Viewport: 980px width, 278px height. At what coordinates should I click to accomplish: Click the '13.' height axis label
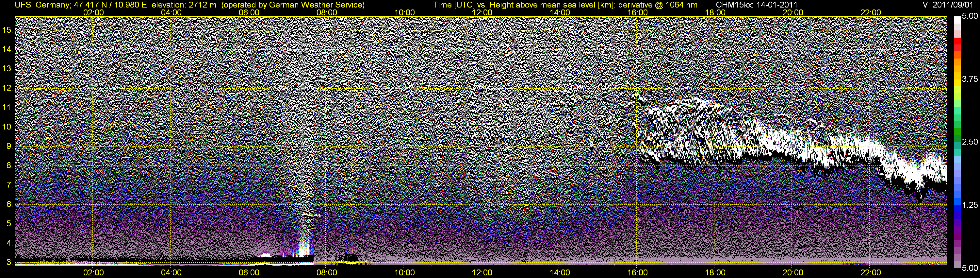[x=8, y=69]
